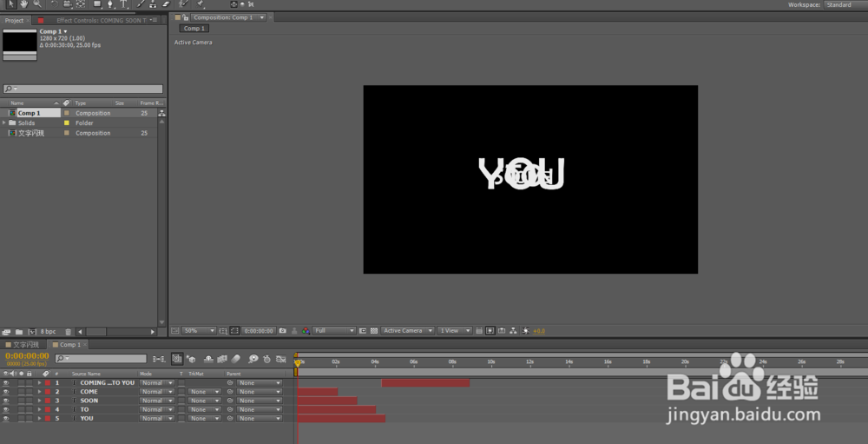Open the Graph Editor
The image size is (868, 444).
pyautogui.click(x=280, y=359)
